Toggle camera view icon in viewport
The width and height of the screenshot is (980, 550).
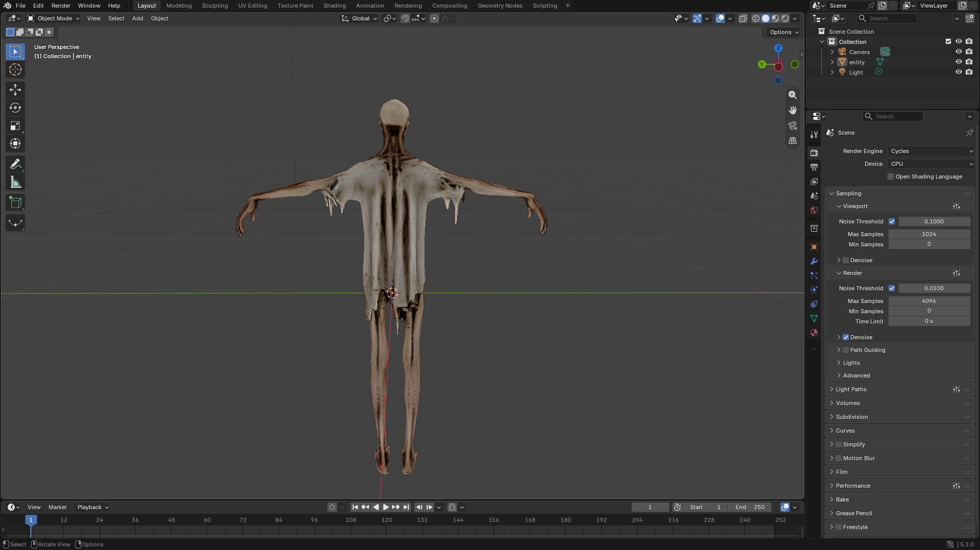[793, 126]
